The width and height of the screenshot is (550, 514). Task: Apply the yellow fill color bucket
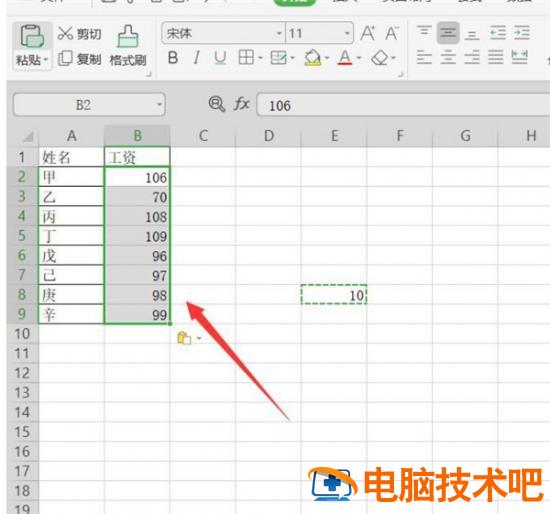(313, 58)
